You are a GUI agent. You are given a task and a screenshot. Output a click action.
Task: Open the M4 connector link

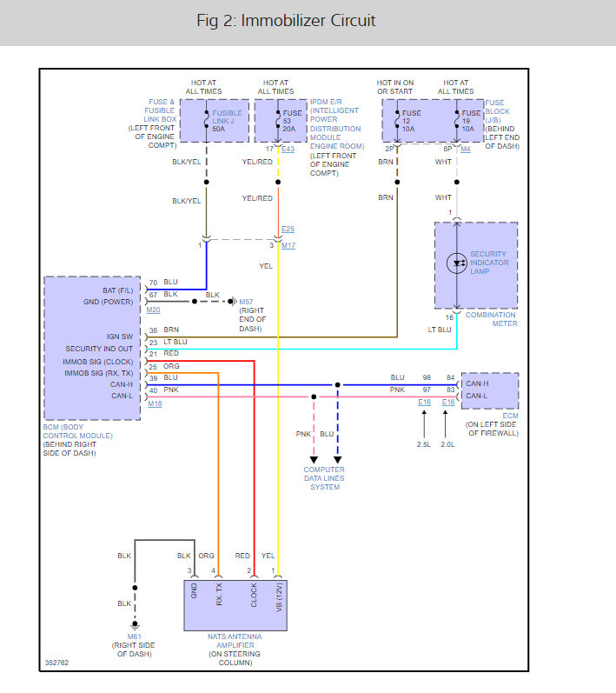(466, 149)
